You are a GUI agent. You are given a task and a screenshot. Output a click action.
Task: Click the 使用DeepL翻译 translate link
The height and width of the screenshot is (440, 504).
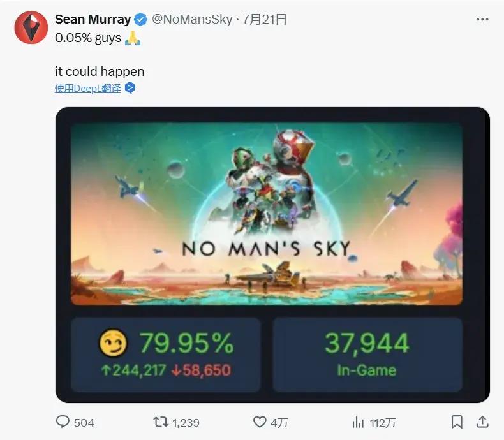87,88
